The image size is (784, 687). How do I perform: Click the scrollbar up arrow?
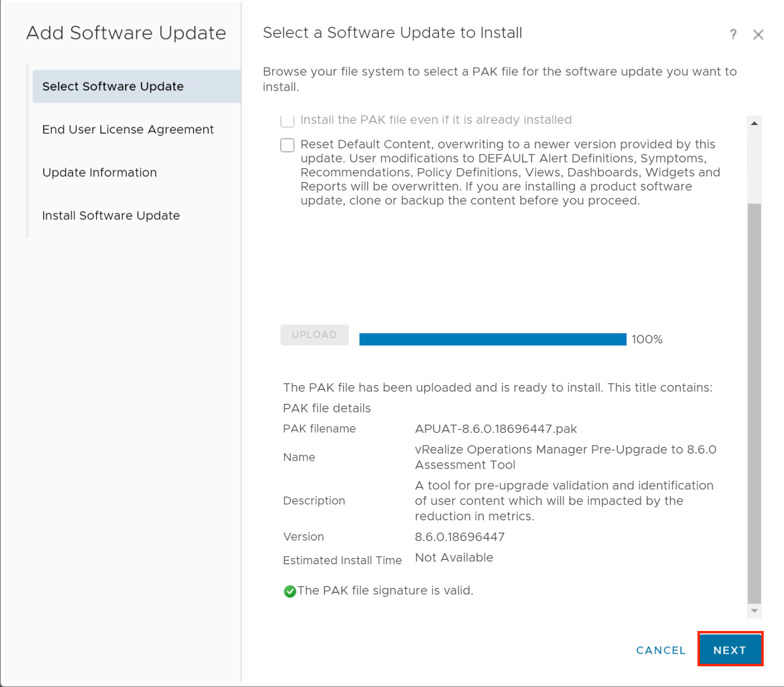pyautogui.click(x=754, y=124)
